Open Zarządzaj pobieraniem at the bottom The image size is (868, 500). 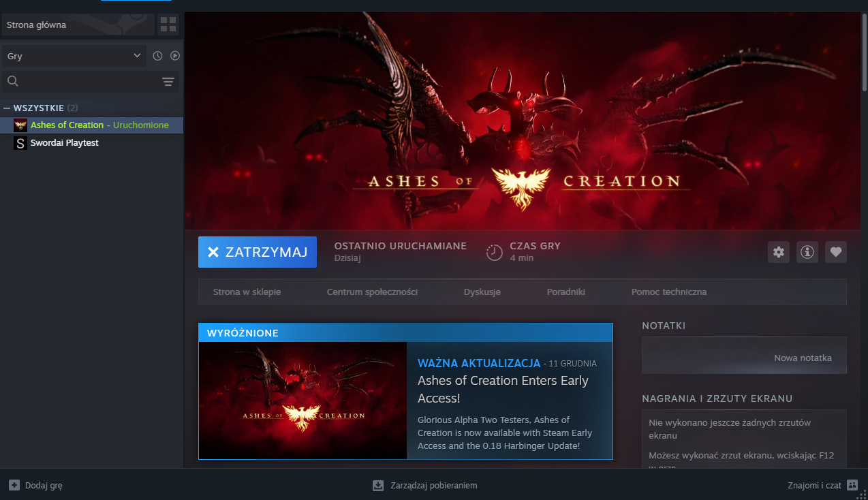click(425, 485)
